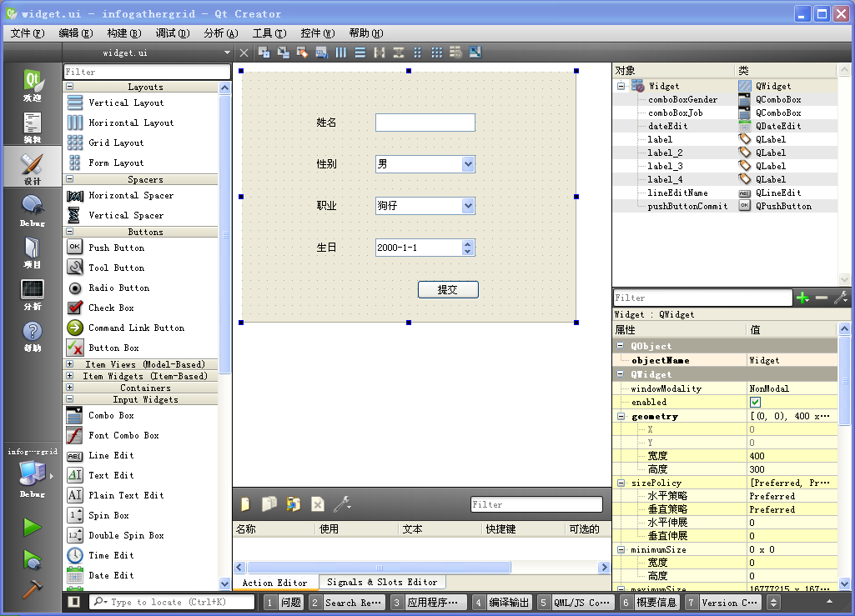Focus the 姓名 line edit on form
Screen dimensions: 855x616
(x=425, y=123)
